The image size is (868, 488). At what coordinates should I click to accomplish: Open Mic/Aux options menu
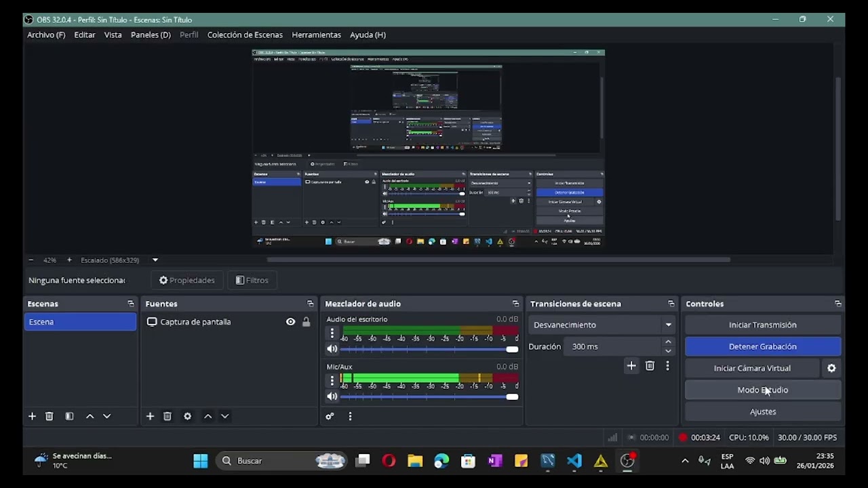(332, 381)
